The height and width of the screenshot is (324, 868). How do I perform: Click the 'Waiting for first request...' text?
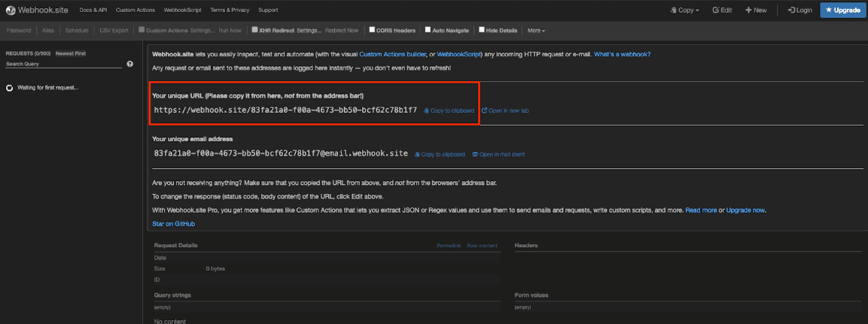(x=48, y=88)
